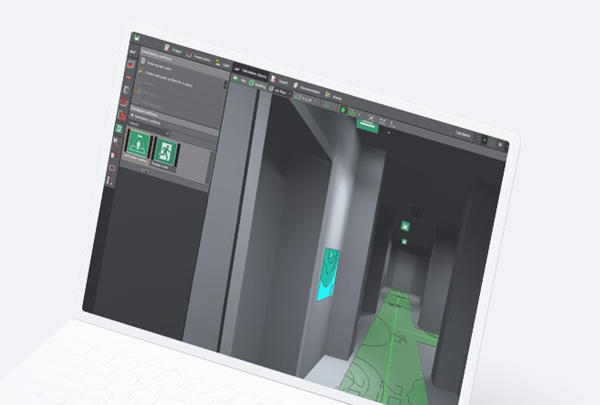600x405 pixels.
Task: Toggle the bright green view button in toolbar
Action: [x=343, y=110]
